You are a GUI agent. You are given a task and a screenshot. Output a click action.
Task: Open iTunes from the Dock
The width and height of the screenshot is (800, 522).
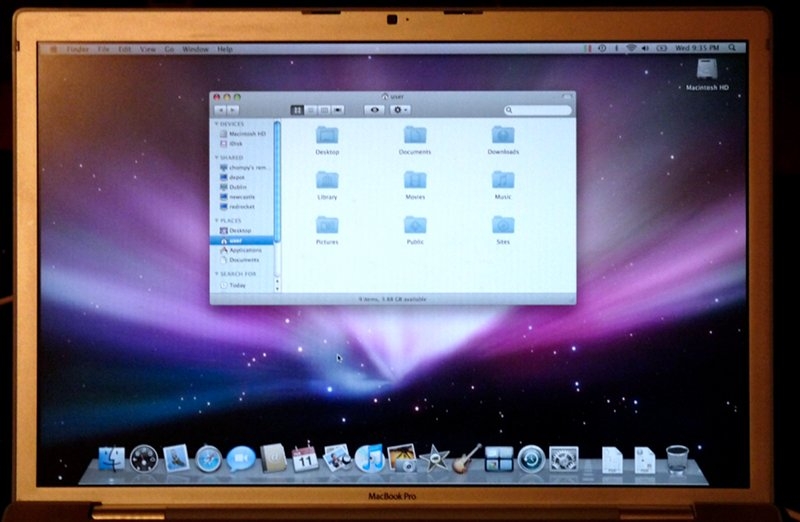pyautogui.click(x=369, y=458)
